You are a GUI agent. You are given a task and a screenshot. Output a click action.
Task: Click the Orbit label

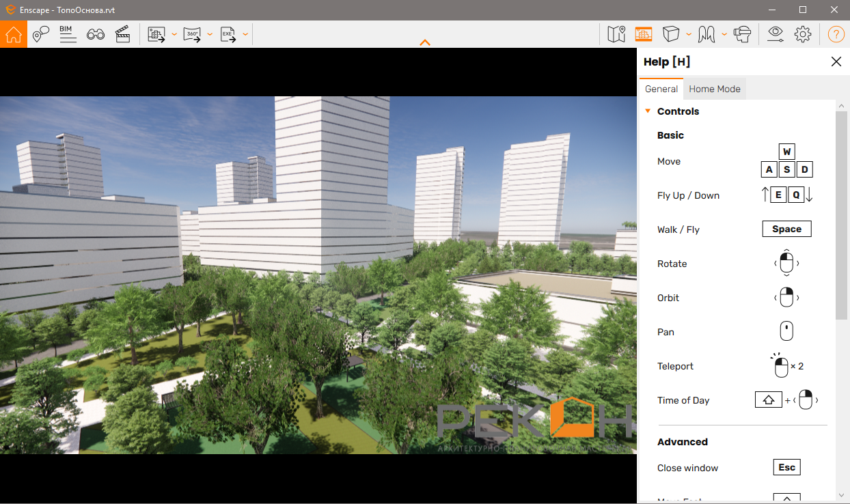[x=668, y=298]
